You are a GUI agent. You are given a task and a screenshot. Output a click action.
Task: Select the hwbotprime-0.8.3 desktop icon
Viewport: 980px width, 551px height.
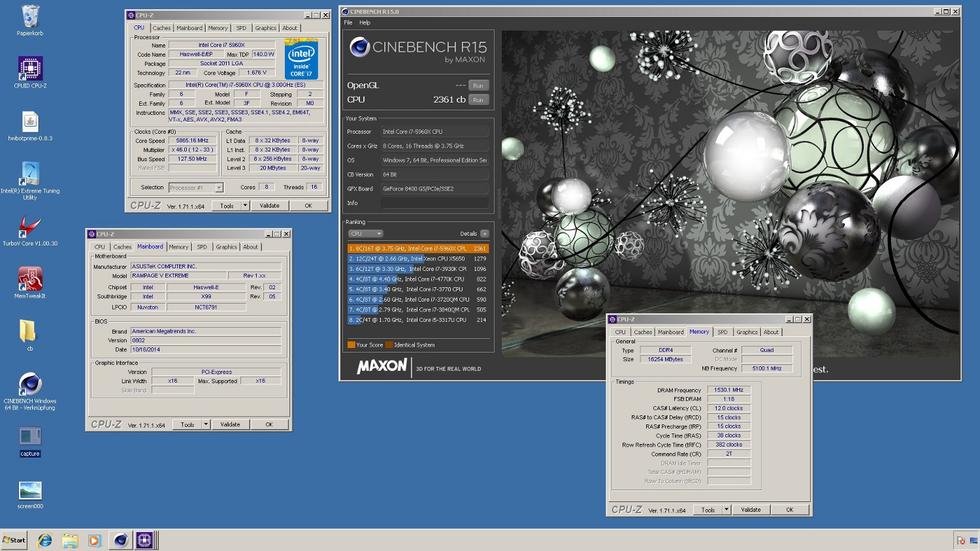pos(30,125)
